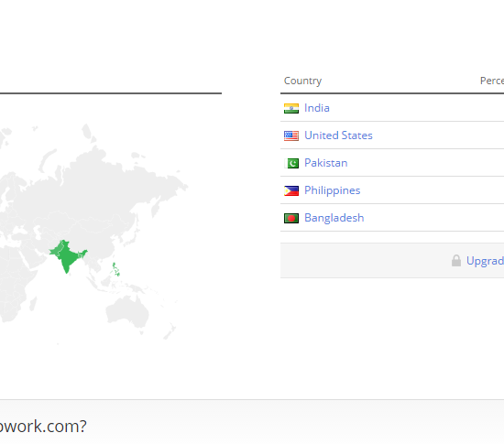Open the Philippines country link
Viewport: 504px width, 444px height.
click(x=333, y=190)
